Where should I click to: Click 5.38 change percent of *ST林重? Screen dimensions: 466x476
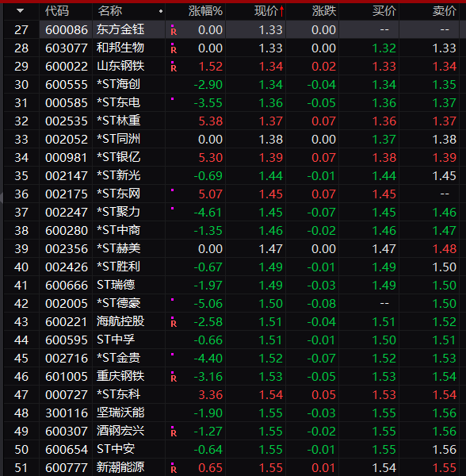[210, 121]
